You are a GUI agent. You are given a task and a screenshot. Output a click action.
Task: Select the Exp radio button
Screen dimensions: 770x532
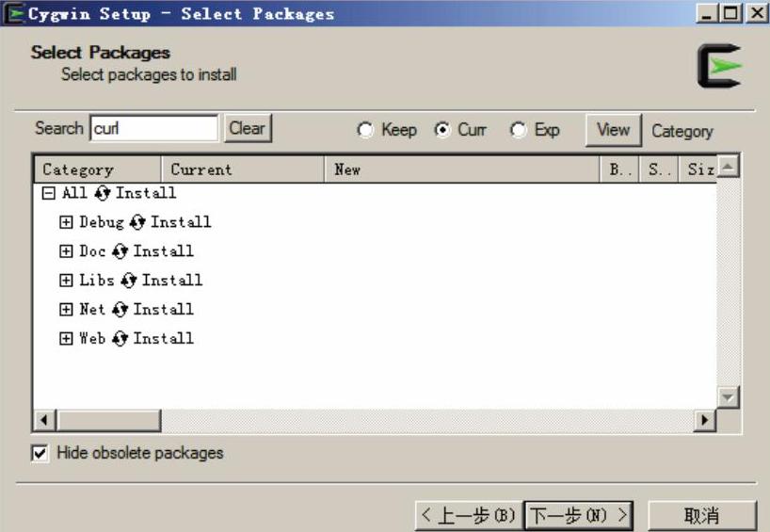click(x=518, y=130)
